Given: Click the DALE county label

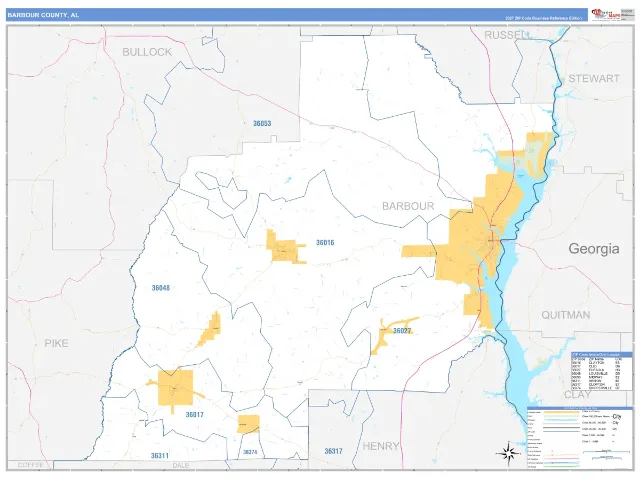Looking at the screenshot, I should tap(180, 465).
